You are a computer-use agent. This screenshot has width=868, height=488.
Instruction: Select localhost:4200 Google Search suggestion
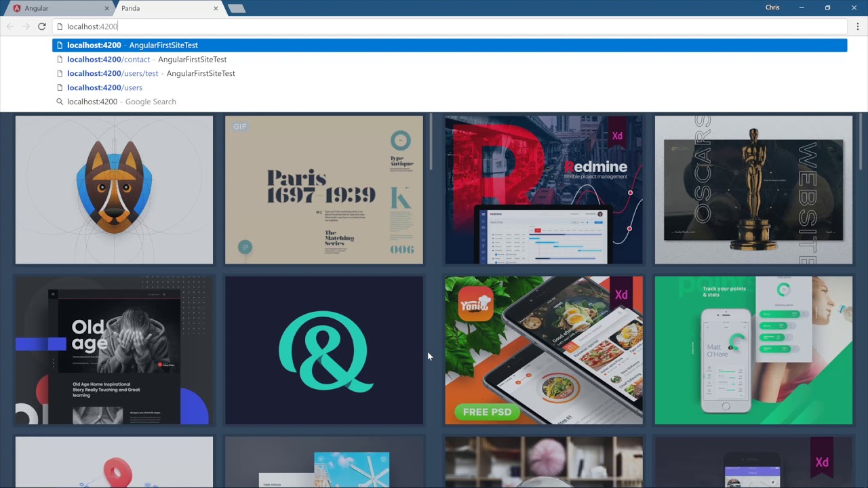pos(450,102)
